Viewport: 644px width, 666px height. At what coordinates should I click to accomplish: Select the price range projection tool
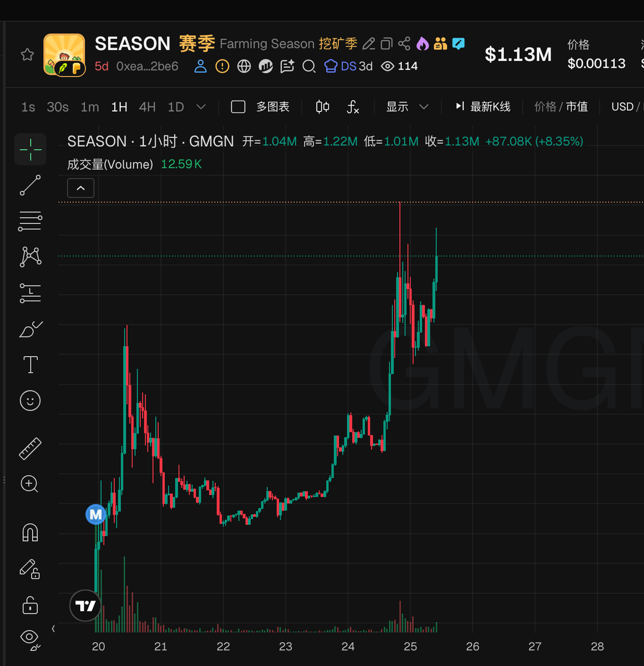coord(31,293)
